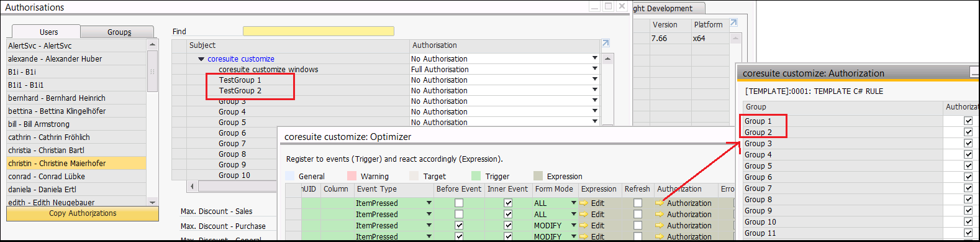
Task: Click the golden arrow beside Authorization in second Optimizer row
Action: (660, 215)
